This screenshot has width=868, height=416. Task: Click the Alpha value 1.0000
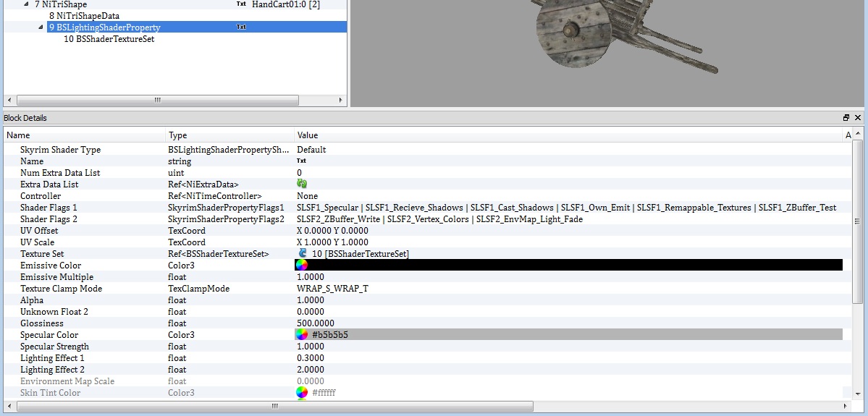[x=311, y=300]
